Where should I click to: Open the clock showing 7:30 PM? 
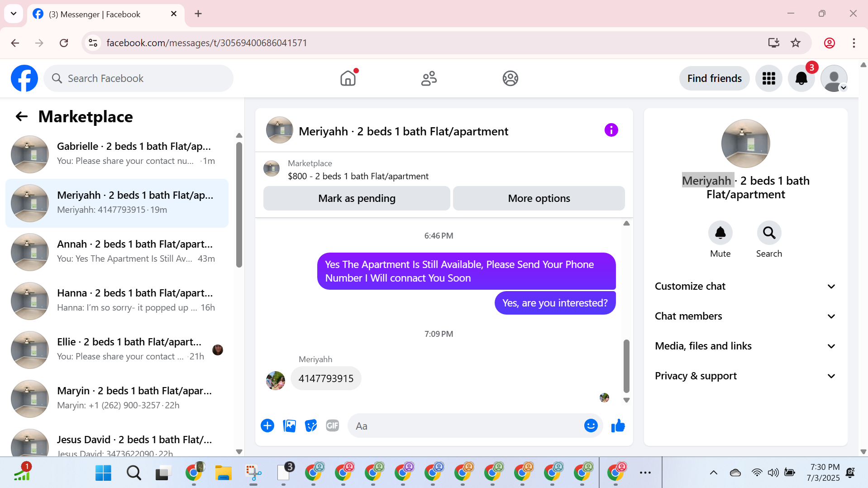(x=823, y=472)
